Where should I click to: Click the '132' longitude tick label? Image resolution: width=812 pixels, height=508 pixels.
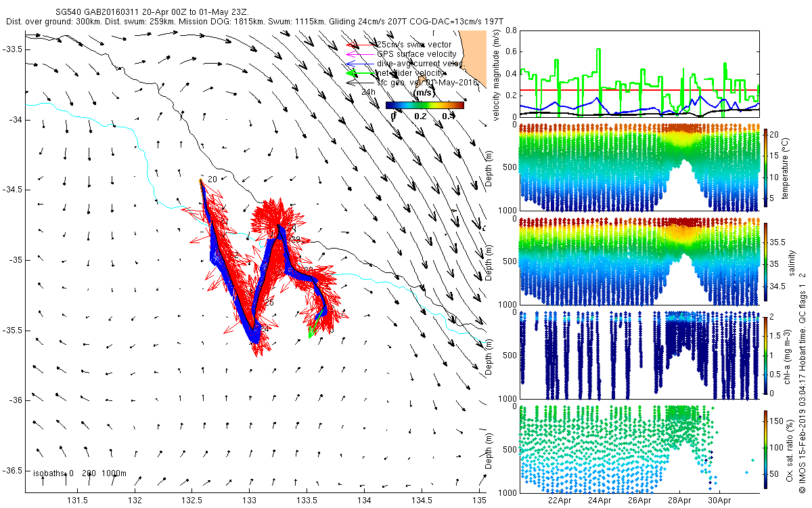point(135,501)
